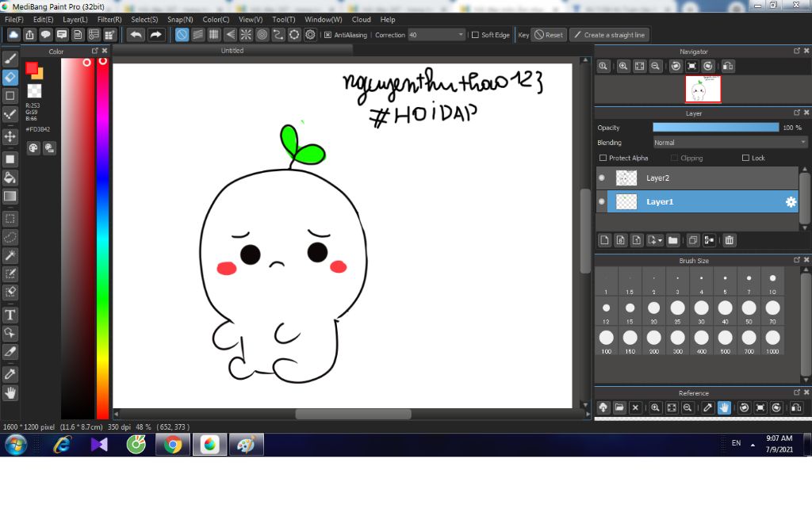Open the Snap menu
This screenshot has width=812, height=524.
pyautogui.click(x=180, y=19)
